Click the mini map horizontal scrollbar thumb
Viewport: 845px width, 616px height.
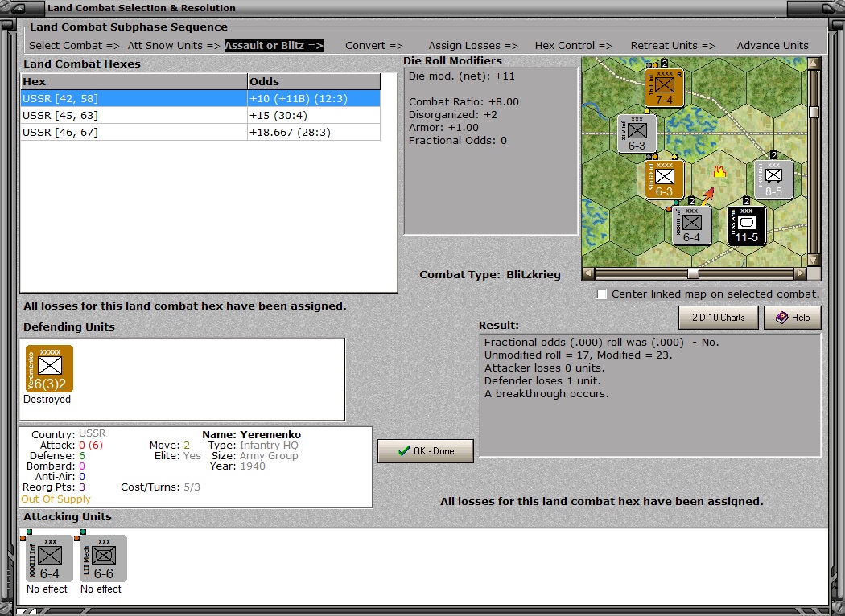(692, 273)
